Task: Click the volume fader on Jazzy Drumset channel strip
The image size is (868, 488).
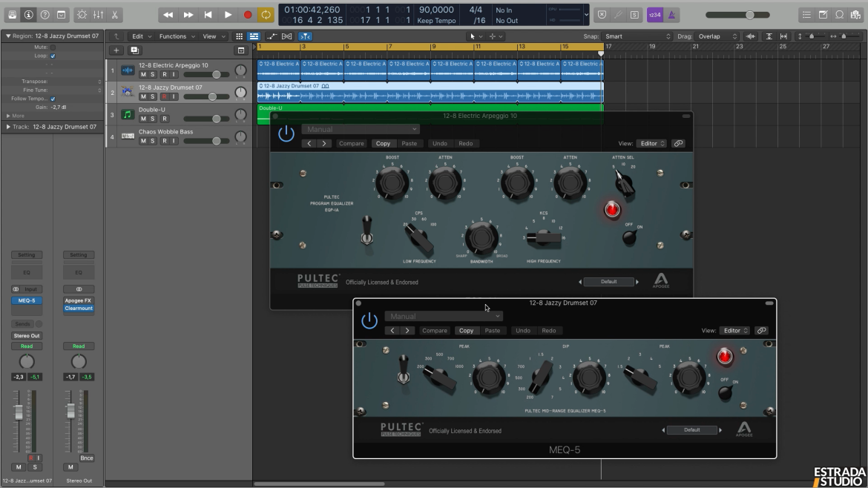Action: click(19, 412)
